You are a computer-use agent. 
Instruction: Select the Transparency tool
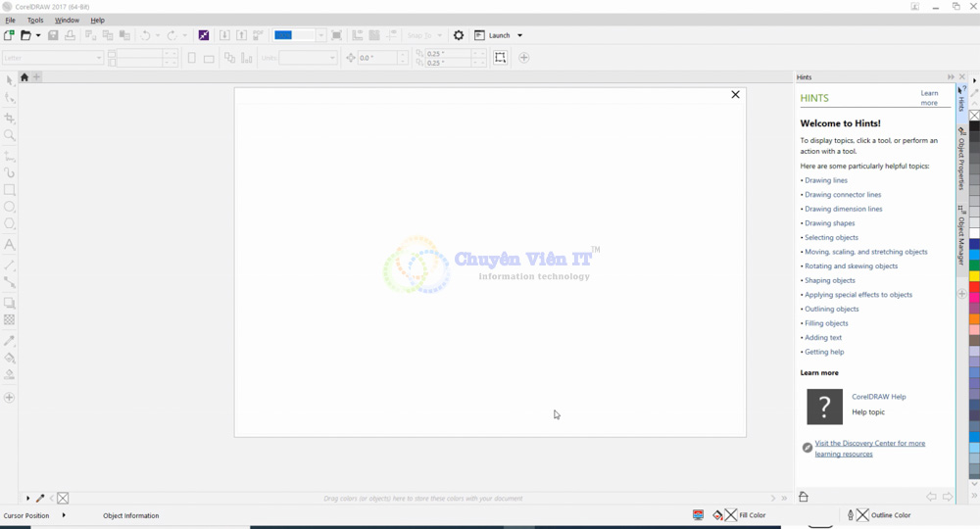[10, 319]
